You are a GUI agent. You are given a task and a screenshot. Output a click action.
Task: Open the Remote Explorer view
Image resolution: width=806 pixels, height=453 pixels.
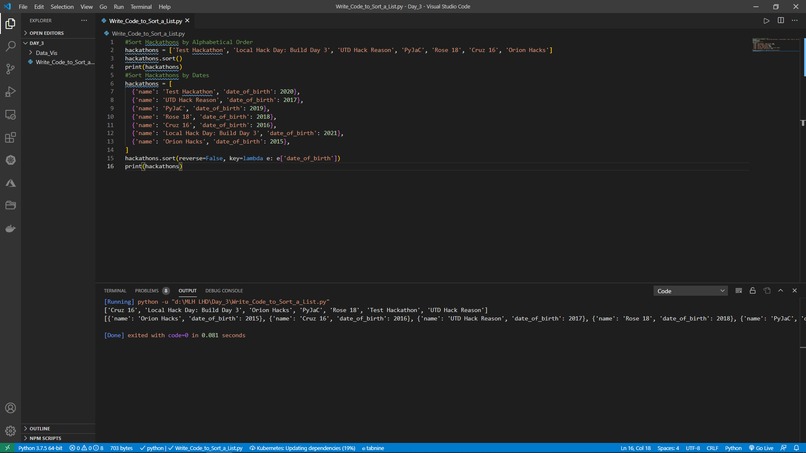10,115
